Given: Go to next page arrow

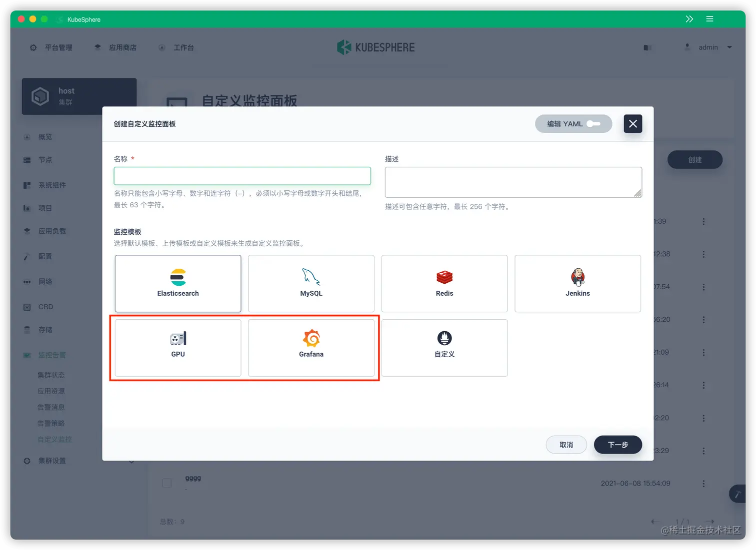Looking at the screenshot, I should pyautogui.click(x=709, y=522).
